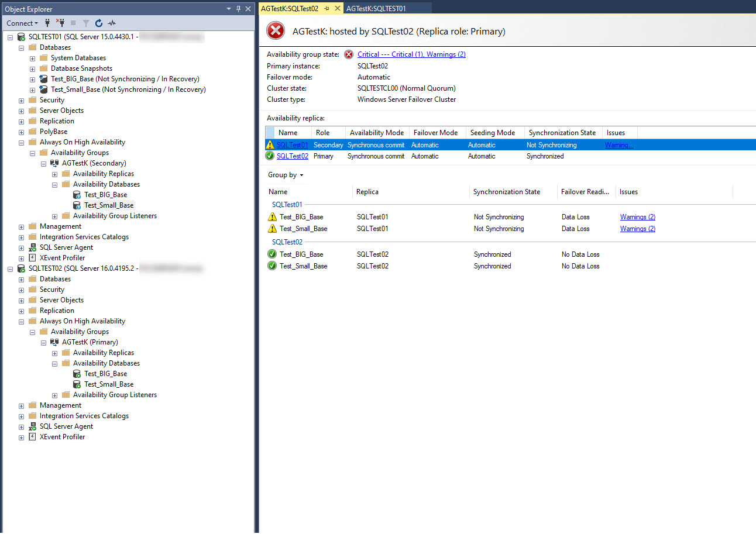
Task: Expand Availability Replicas under AGTestK (Secondary)
Action: tap(55, 174)
